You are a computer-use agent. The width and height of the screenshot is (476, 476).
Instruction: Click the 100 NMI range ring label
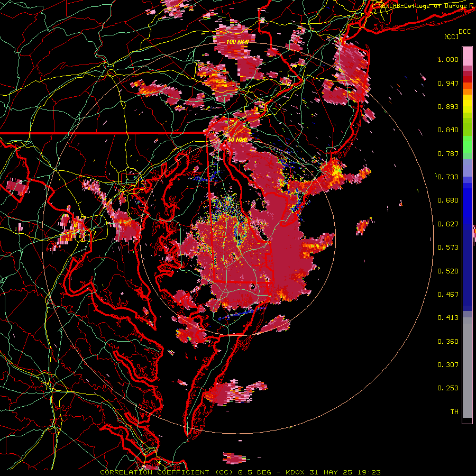(x=237, y=42)
